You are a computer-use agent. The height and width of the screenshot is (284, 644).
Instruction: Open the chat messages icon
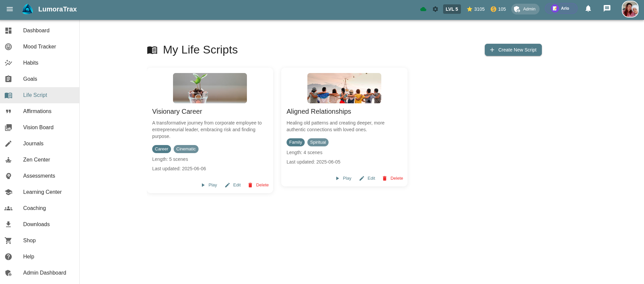[x=607, y=9]
